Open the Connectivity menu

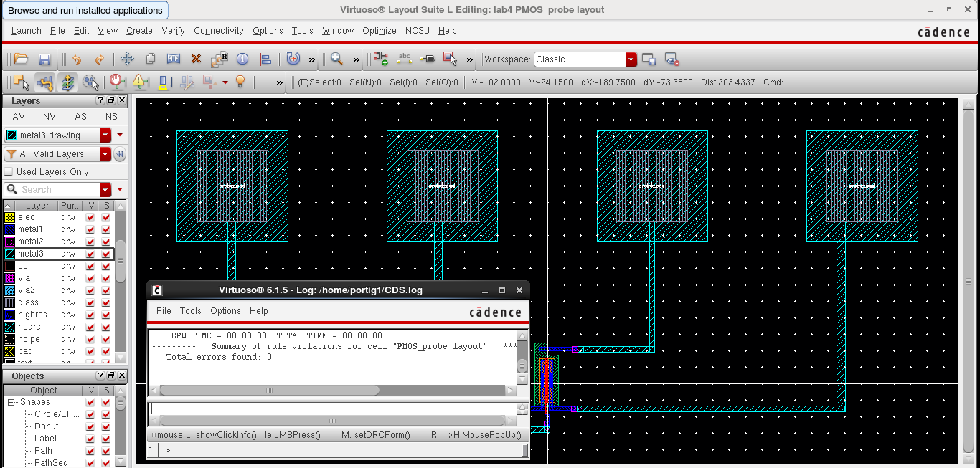pos(219,31)
